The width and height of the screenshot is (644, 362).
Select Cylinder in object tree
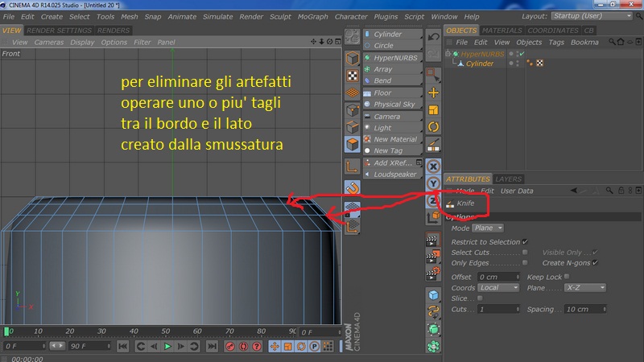(x=479, y=64)
